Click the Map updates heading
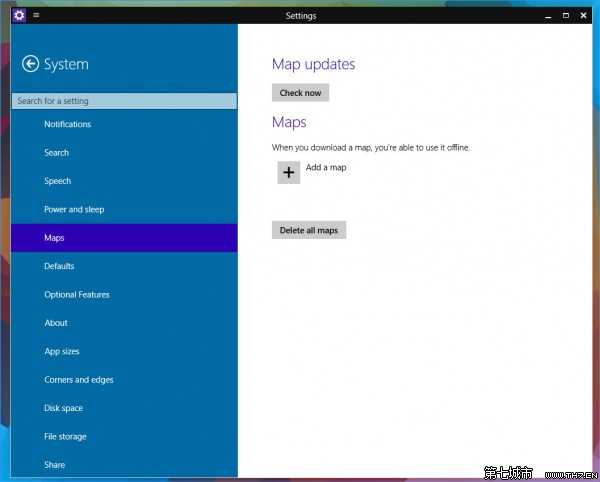 (x=313, y=64)
